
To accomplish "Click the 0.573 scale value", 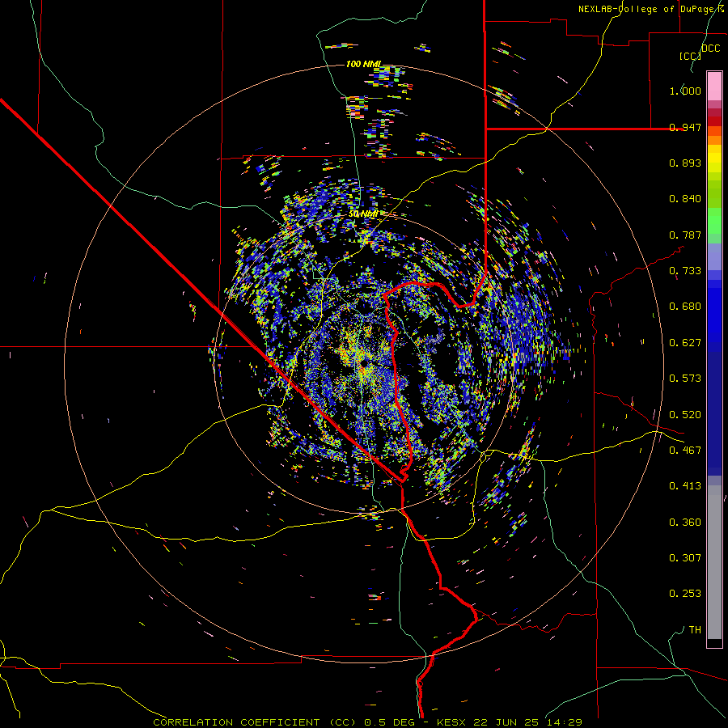I will (685, 379).
